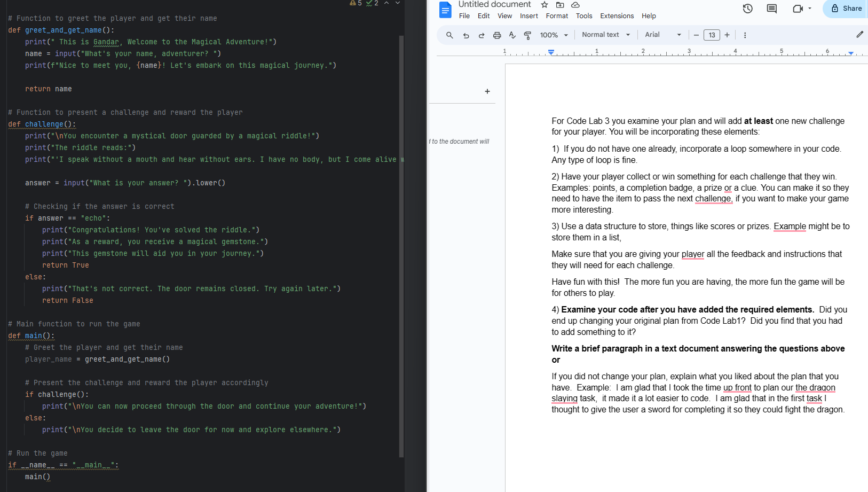Open the Format menu
868x492 pixels.
tap(557, 15)
